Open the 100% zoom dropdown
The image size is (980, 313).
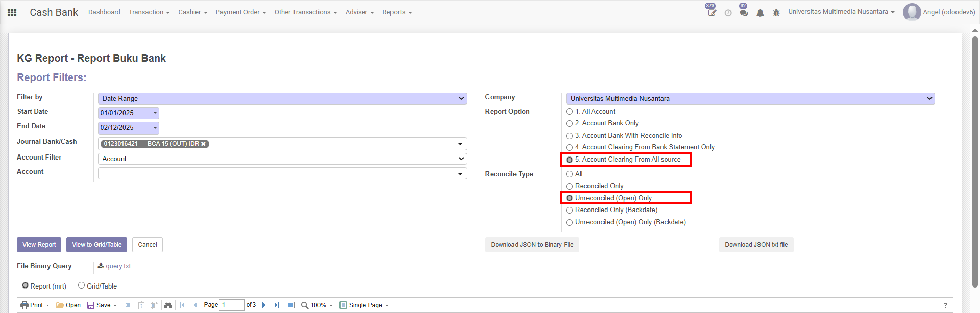[317, 305]
